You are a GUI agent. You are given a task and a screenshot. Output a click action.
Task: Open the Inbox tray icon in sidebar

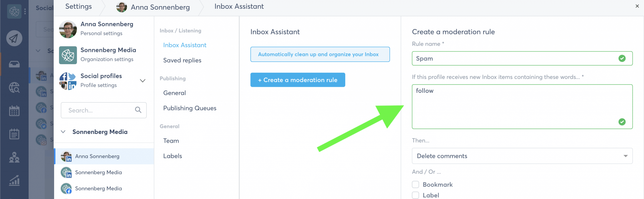pyautogui.click(x=14, y=64)
